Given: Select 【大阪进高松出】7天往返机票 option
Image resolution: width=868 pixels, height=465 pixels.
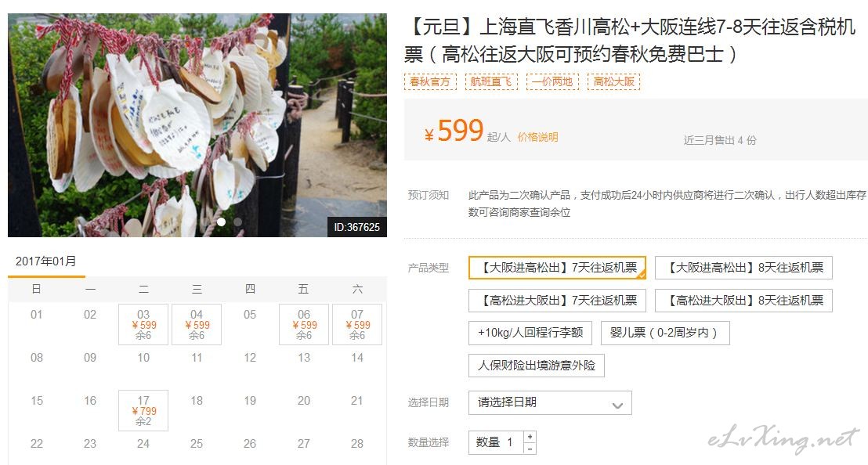Looking at the screenshot, I should point(558,268).
